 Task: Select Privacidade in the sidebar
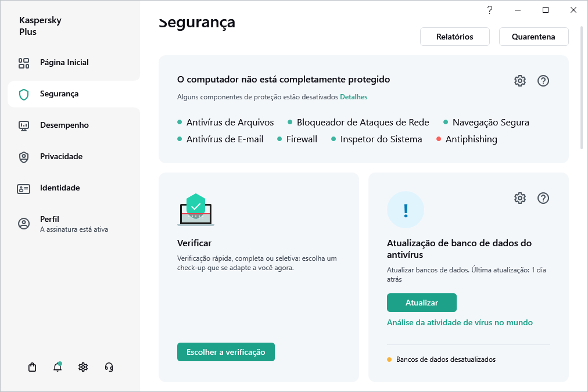pyautogui.click(x=61, y=157)
